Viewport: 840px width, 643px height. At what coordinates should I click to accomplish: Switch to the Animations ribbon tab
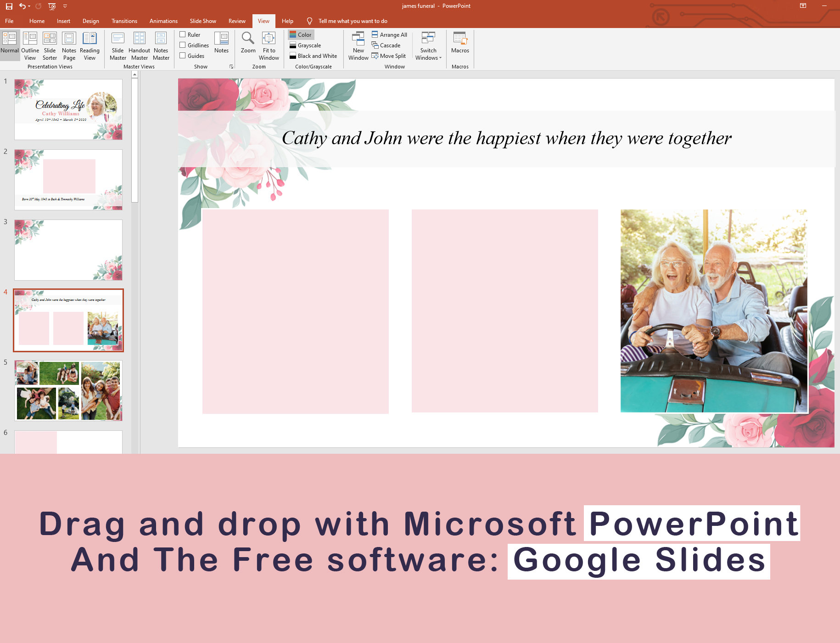163,21
